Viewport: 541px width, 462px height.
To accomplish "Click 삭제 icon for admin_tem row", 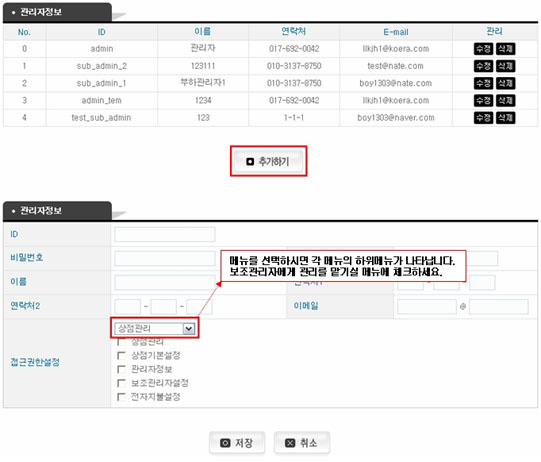I will pyautogui.click(x=505, y=100).
